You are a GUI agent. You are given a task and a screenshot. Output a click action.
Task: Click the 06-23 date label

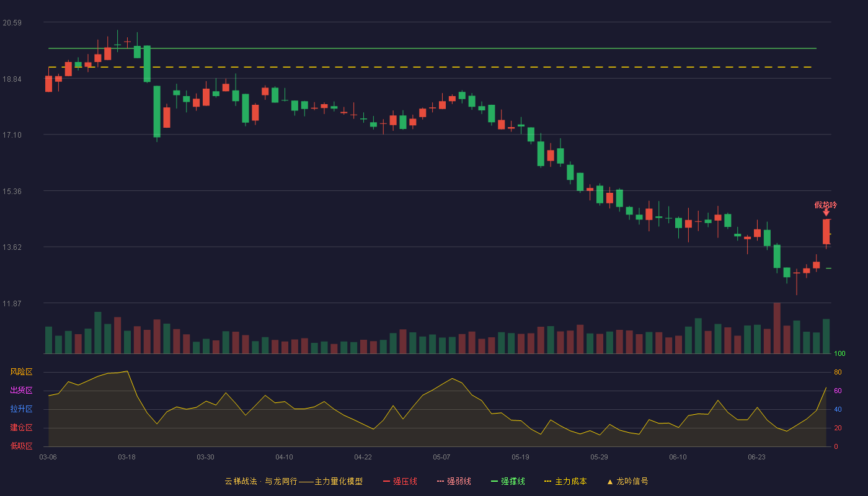[756, 457]
